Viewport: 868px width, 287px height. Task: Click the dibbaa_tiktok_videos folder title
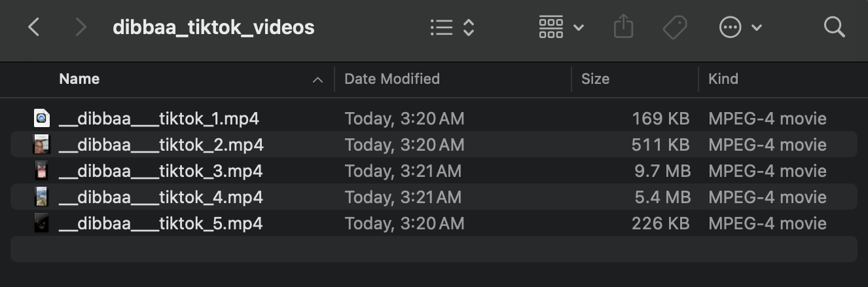coord(213,28)
